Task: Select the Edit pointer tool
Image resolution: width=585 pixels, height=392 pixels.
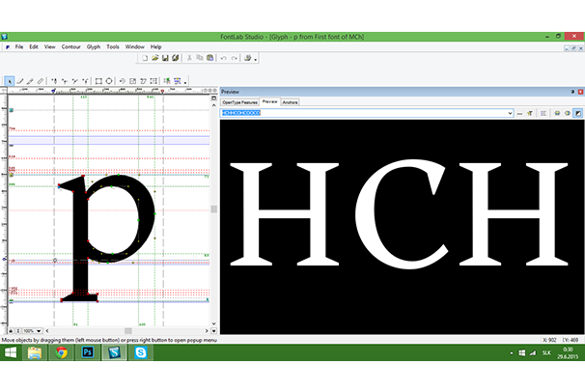Action: [10, 81]
